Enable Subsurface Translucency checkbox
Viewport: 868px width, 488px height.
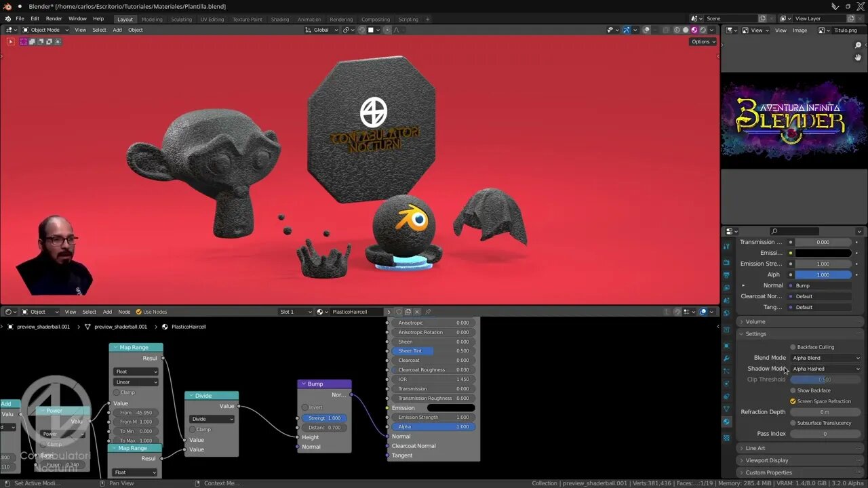pos(793,423)
